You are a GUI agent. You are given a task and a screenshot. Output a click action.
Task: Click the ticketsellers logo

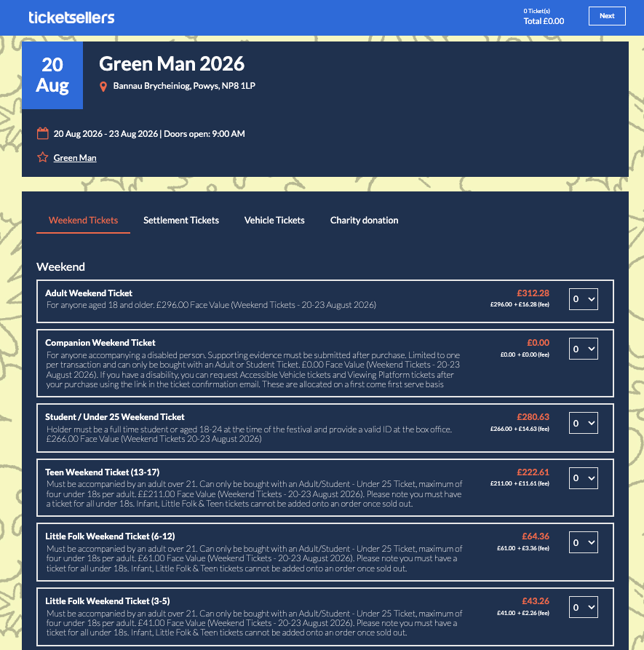[x=71, y=17]
